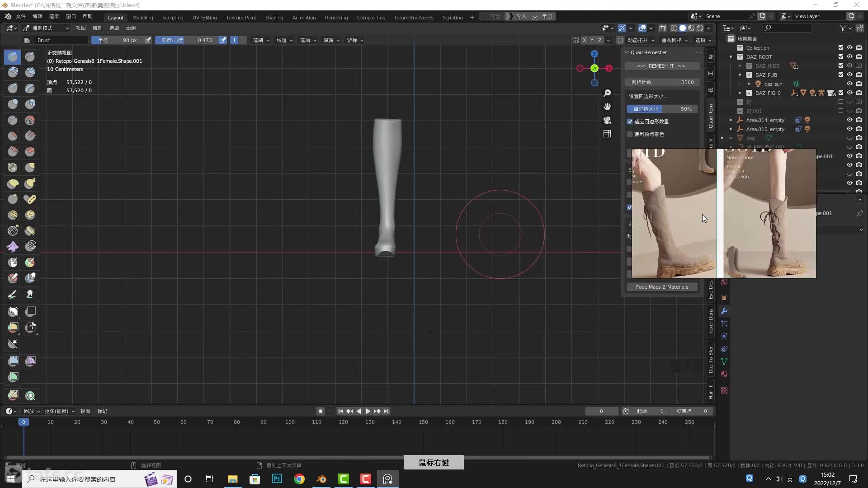
Task: Switch to the UV Editing workspace tab
Action: (x=204, y=18)
